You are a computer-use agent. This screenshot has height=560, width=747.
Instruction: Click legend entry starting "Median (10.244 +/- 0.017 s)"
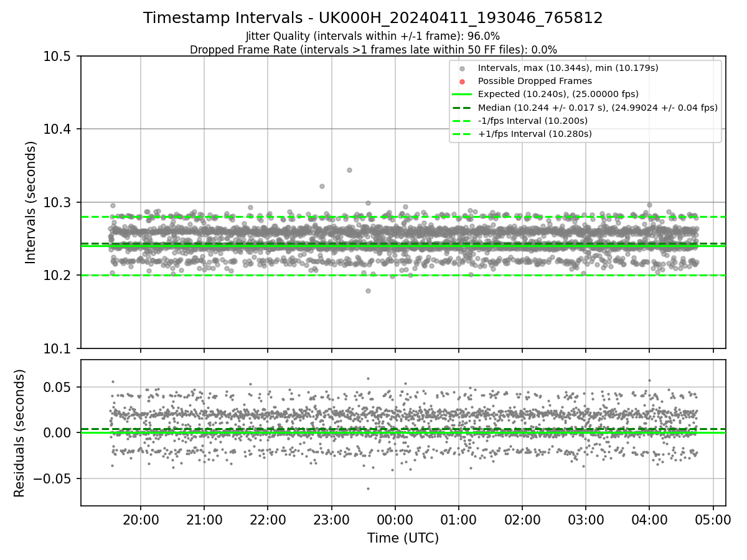click(x=598, y=108)
